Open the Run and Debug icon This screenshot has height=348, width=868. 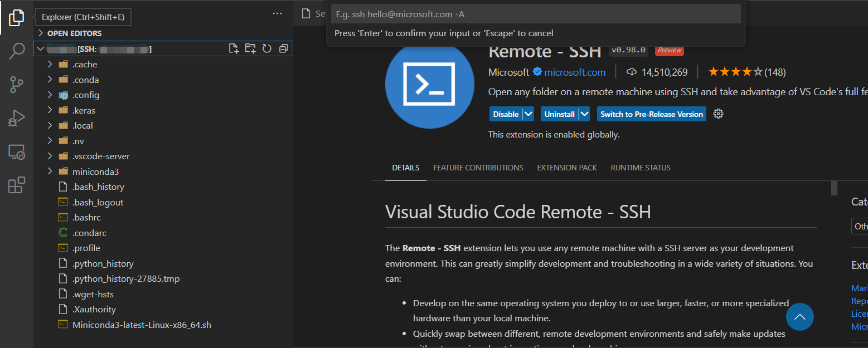click(x=17, y=117)
